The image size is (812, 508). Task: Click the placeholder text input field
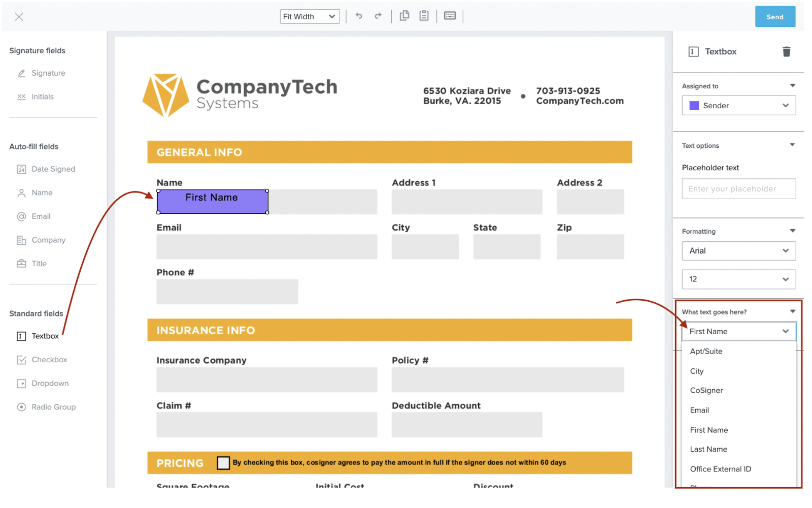pos(738,188)
